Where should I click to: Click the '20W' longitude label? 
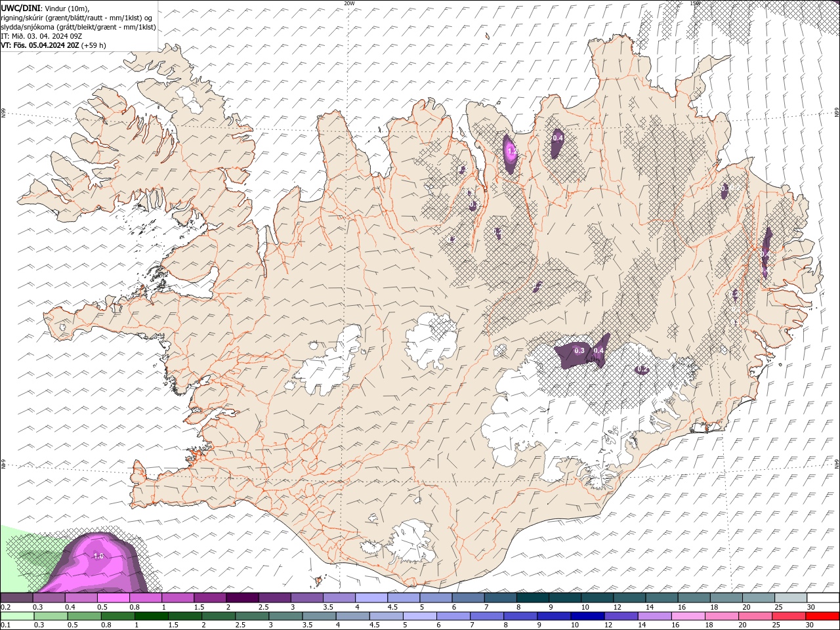coord(349,3)
